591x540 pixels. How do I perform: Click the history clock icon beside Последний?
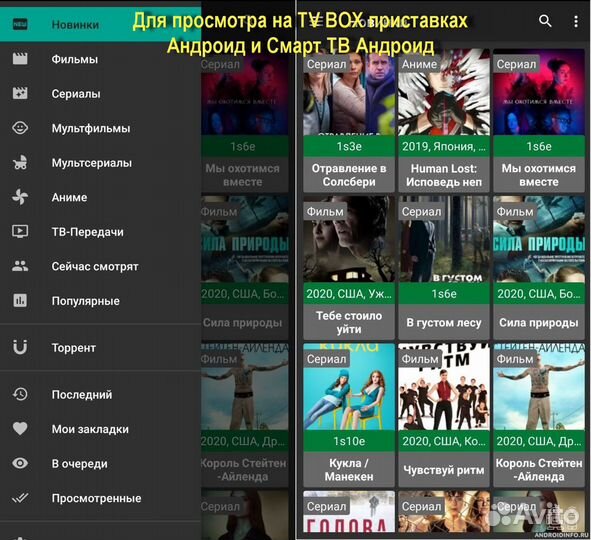(20, 394)
